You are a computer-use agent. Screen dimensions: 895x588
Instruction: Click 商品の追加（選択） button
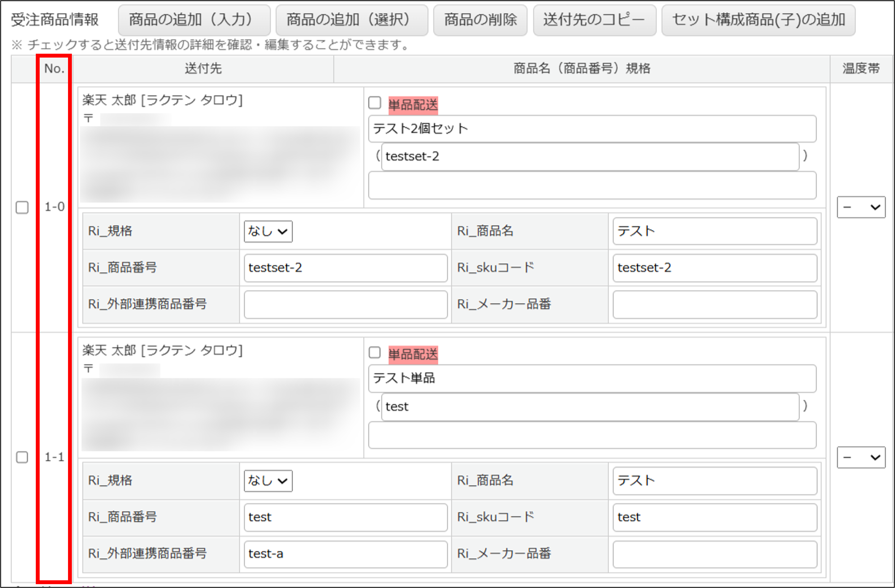coord(352,20)
